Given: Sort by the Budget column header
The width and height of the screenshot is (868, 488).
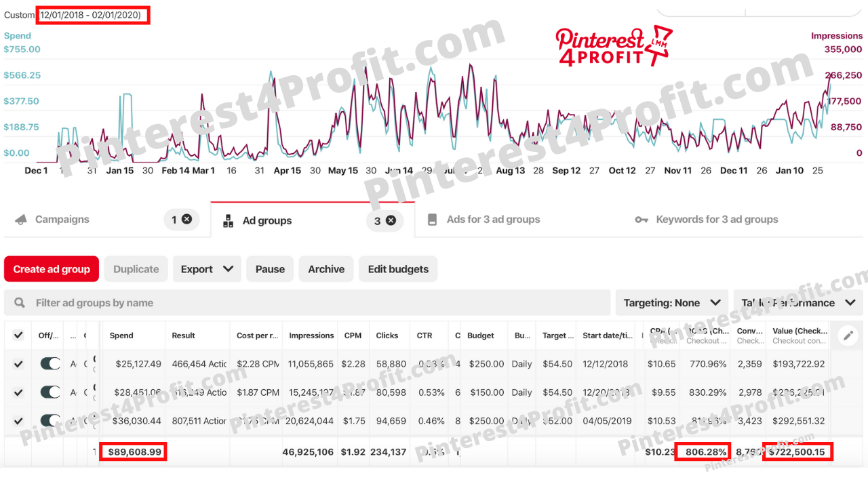Looking at the screenshot, I should point(481,335).
